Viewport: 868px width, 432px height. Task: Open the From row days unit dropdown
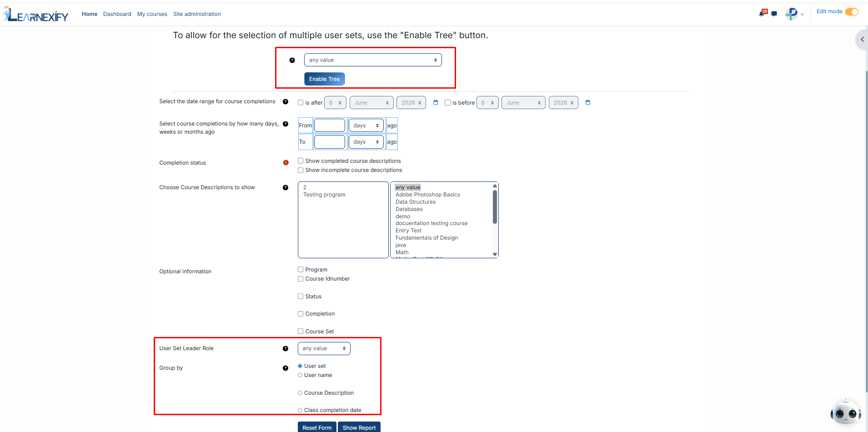(x=366, y=126)
